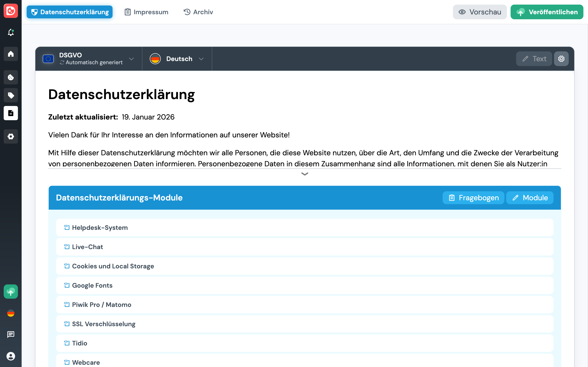The image size is (588, 367).
Task: Open the German flag language icon
Action: (11, 313)
